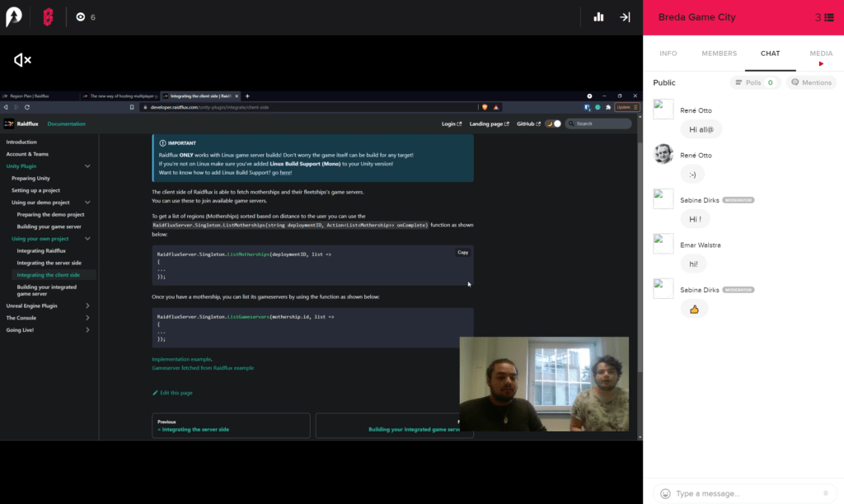
Task: Click the browser back arrow
Action: click(6, 107)
